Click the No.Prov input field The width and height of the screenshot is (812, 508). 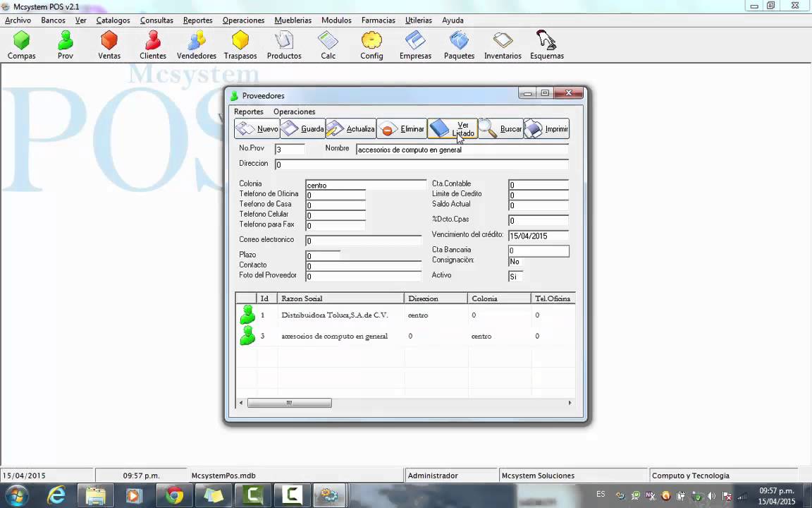click(x=290, y=150)
